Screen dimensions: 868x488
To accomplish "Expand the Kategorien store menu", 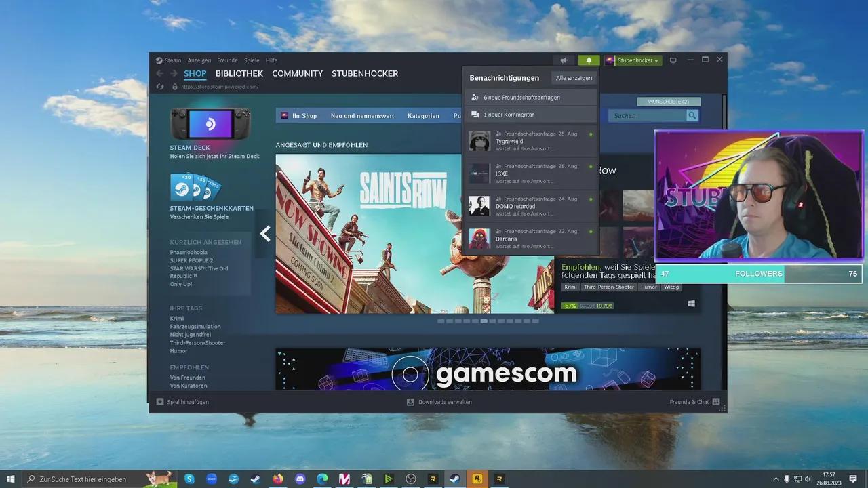I will (423, 116).
